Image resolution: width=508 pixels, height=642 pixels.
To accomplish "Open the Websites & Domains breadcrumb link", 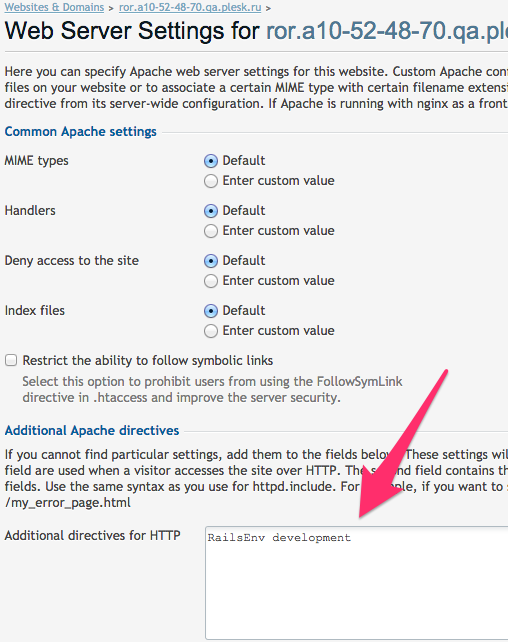I will 54,7.
